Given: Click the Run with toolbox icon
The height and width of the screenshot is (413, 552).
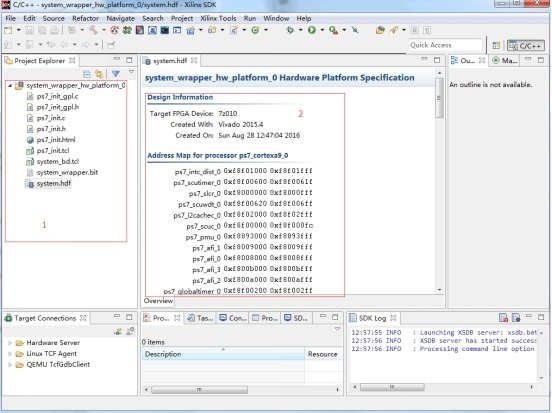Looking at the screenshot, I should click(x=333, y=30).
